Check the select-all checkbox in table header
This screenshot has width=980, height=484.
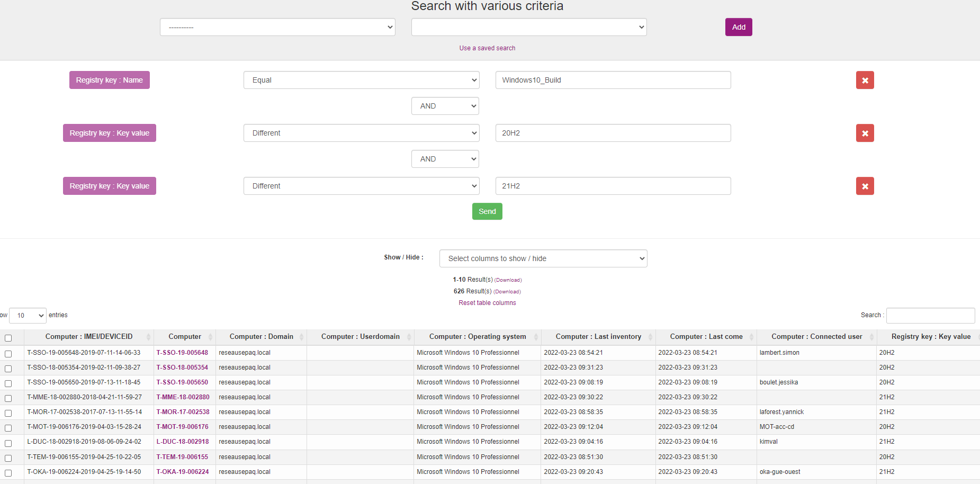coord(8,338)
